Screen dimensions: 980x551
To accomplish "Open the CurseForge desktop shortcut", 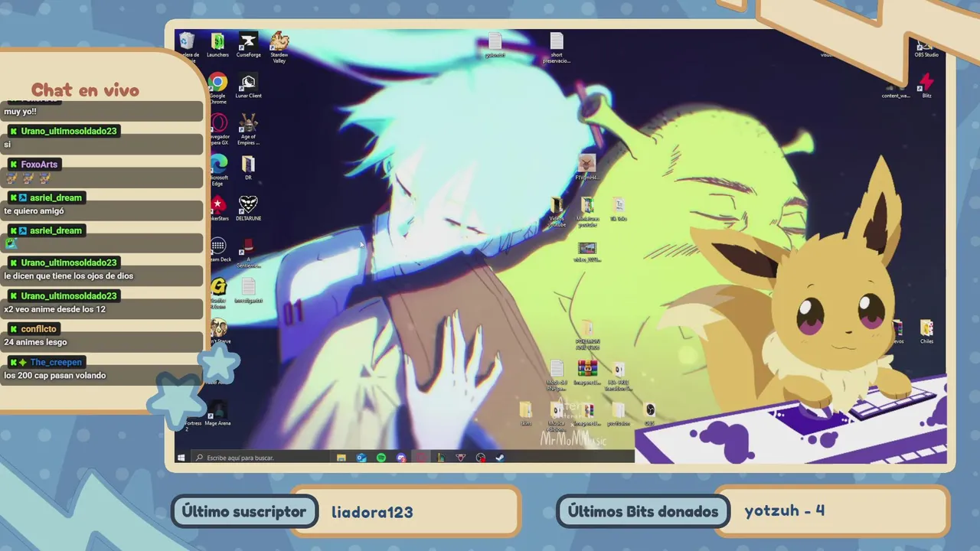I will point(248,44).
